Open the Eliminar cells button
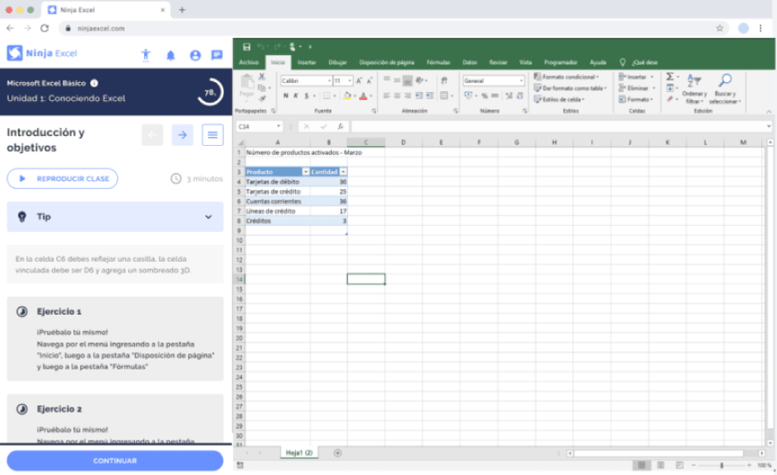This screenshot has height=475, width=777. coord(637,88)
